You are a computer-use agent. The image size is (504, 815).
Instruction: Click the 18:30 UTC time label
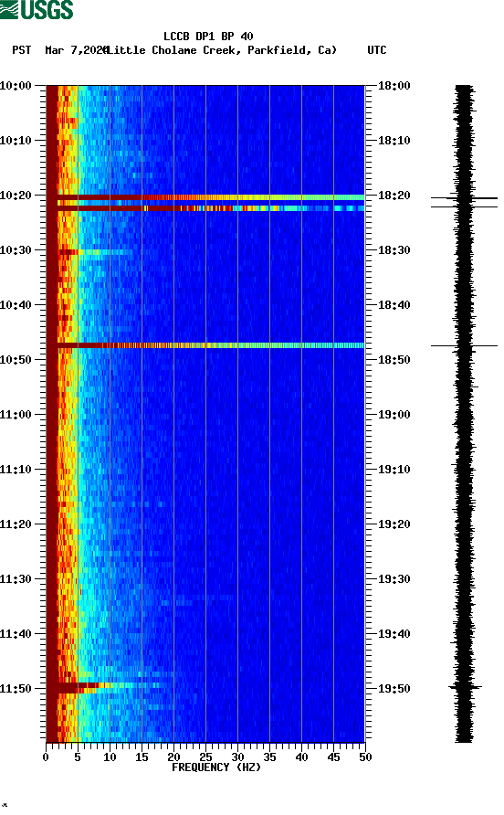coord(394,250)
